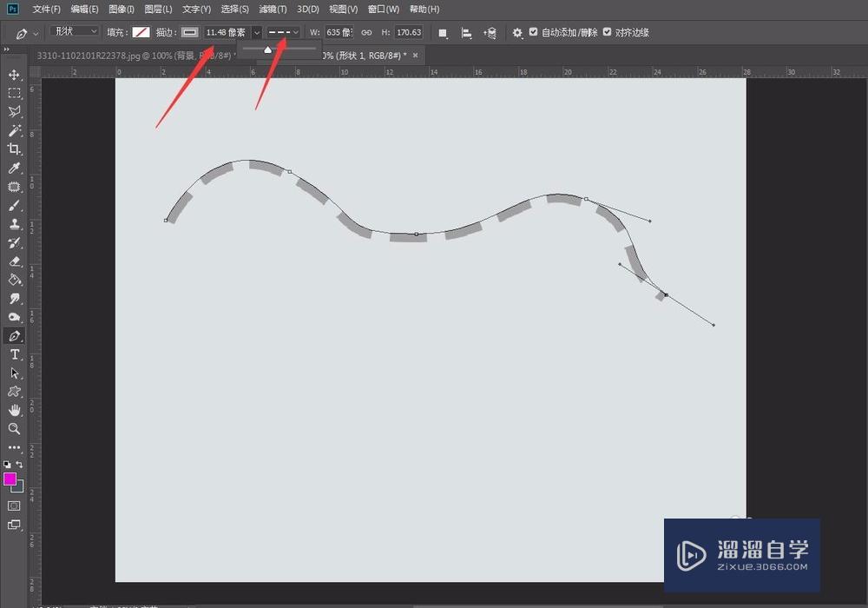Select the Rectangular Marquee tool
868x608 pixels.
click(15, 93)
